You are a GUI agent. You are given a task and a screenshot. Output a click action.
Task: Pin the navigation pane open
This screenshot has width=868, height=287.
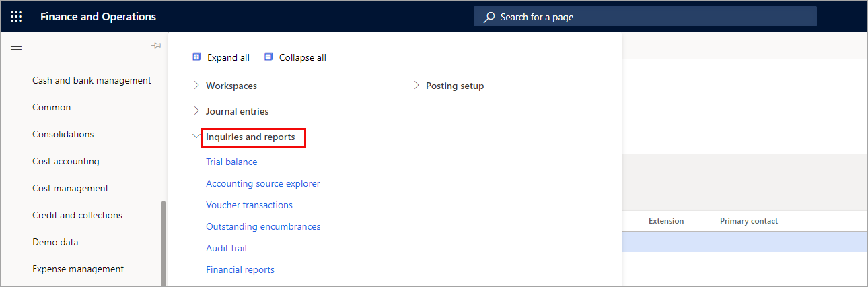pyautogui.click(x=156, y=46)
